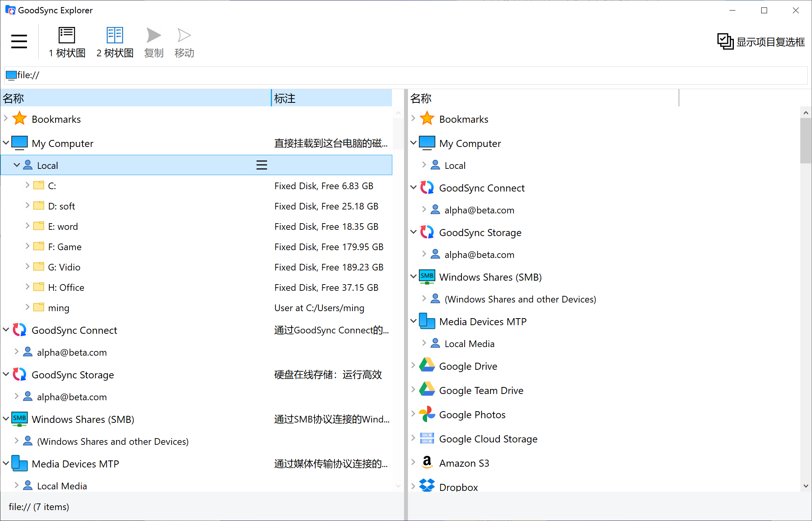Click the Amazon S3 icon

coord(427,462)
